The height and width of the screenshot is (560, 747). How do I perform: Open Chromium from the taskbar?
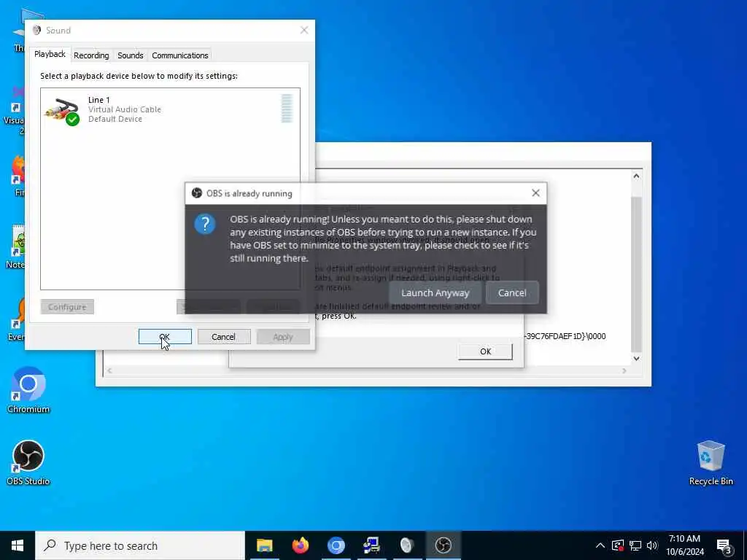click(336, 545)
